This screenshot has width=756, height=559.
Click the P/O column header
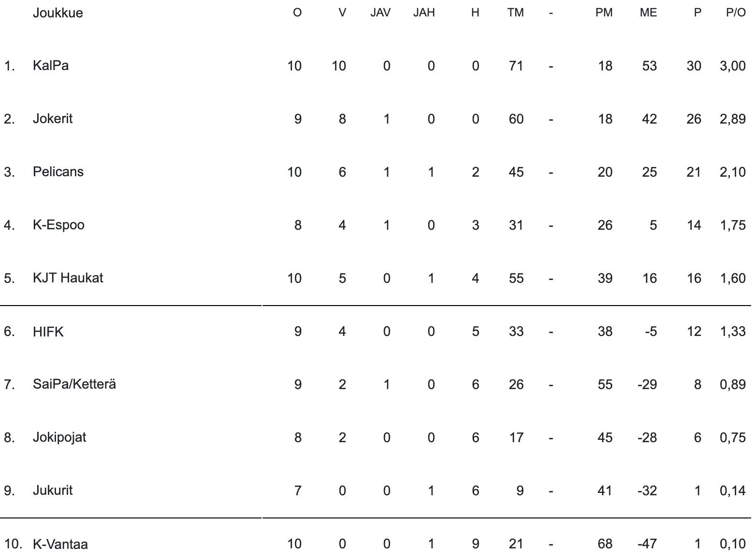(736, 13)
